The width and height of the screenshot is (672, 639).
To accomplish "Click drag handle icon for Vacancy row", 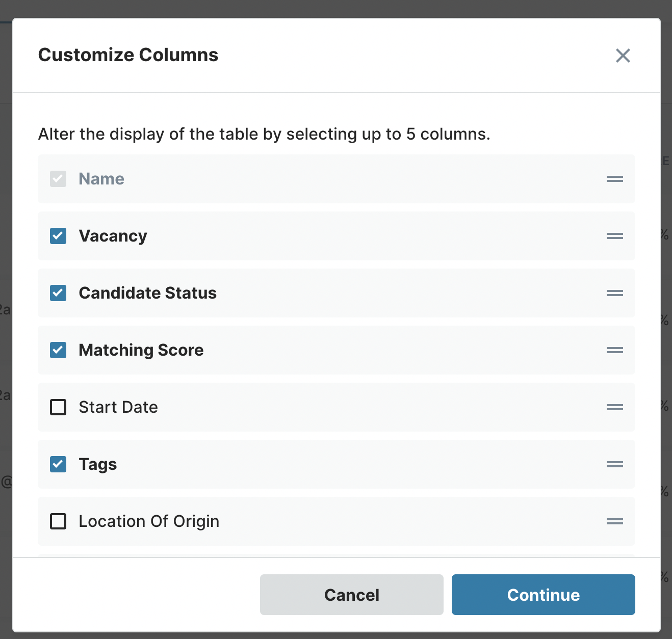I will pos(614,236).
